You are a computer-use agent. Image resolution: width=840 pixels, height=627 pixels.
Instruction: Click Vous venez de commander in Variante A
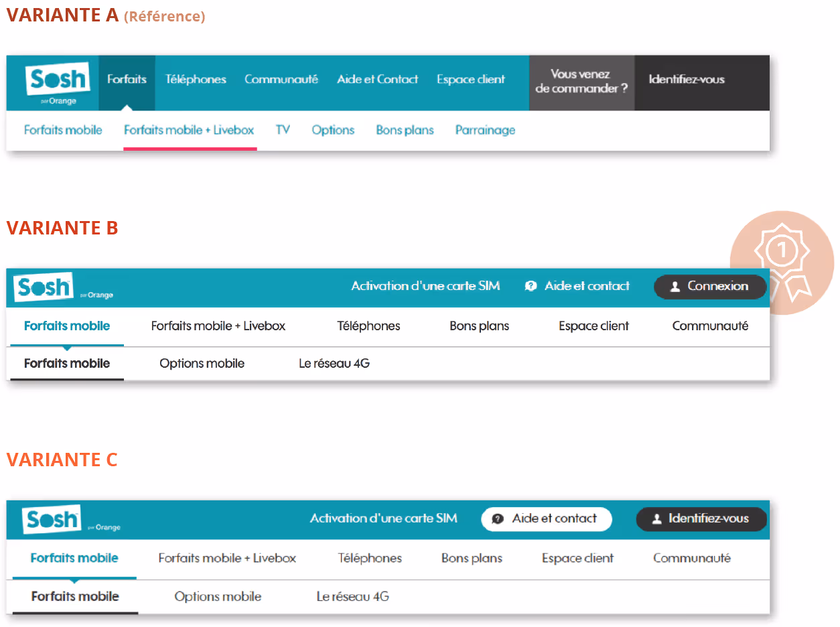tap(581, 82)
